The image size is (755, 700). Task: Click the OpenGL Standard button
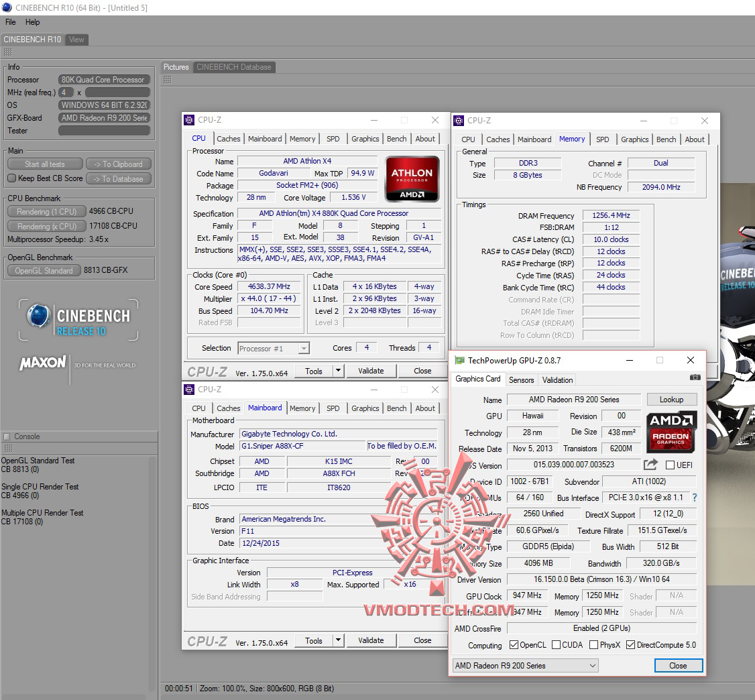(x=44, y=271)
